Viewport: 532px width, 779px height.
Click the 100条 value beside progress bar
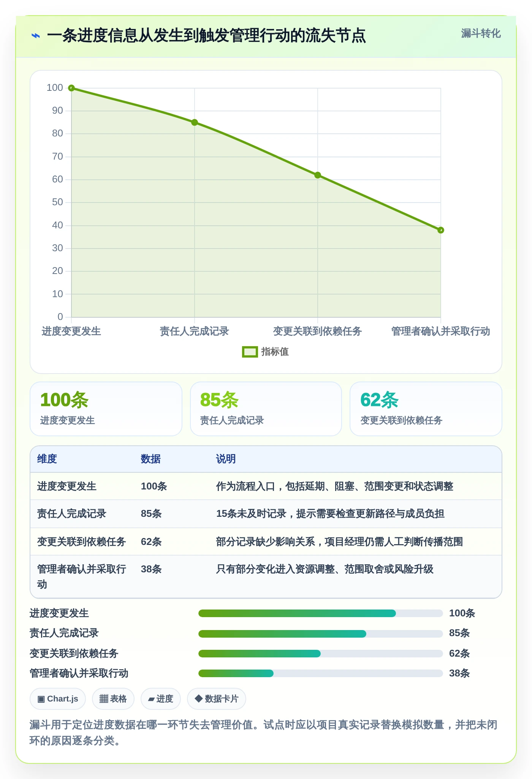click(x=462, y=613)
